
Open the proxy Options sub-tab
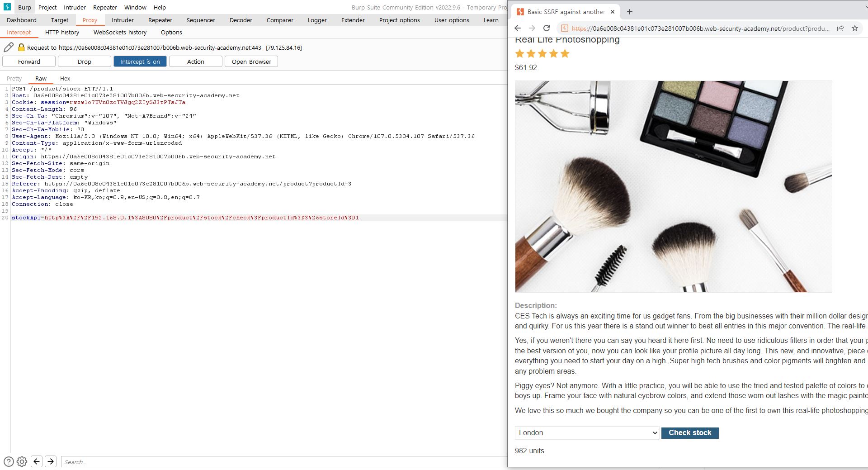coord(171,32)
